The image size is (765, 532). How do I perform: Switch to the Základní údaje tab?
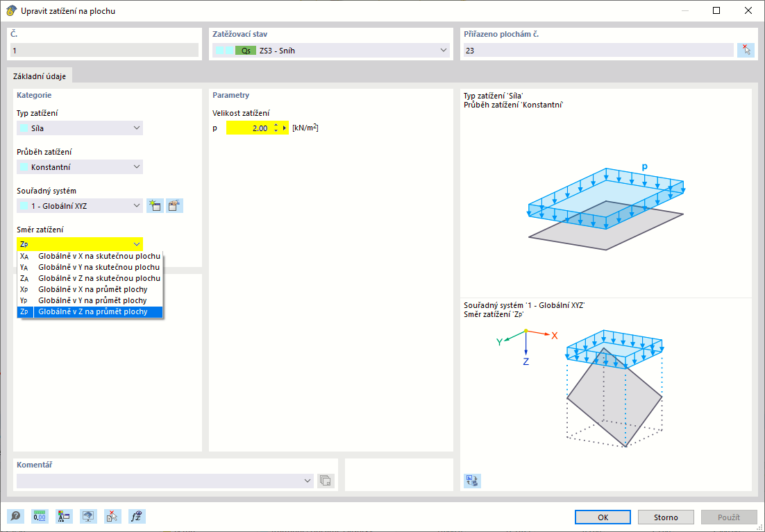pyautogui.click(x=40, y=76)
